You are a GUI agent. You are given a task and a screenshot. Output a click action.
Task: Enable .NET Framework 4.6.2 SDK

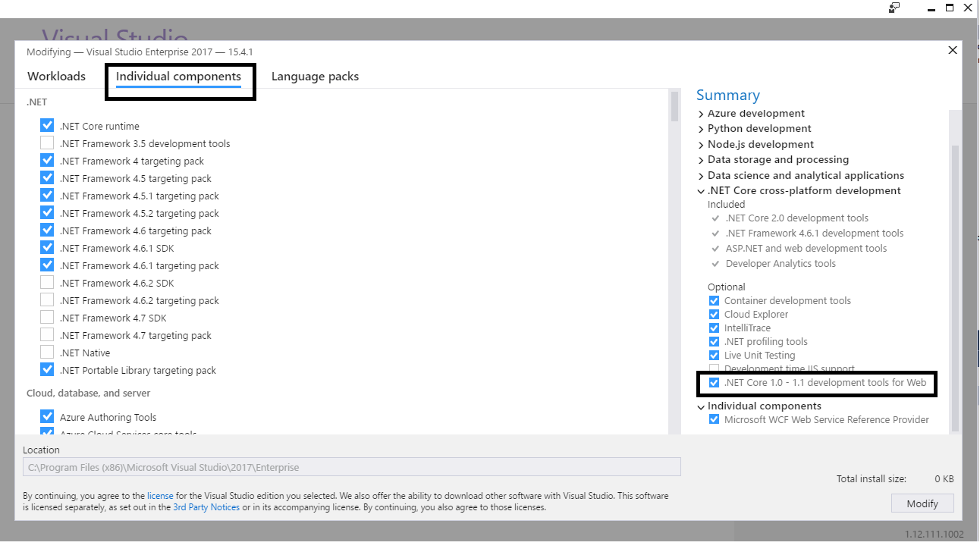pos(47,283)
